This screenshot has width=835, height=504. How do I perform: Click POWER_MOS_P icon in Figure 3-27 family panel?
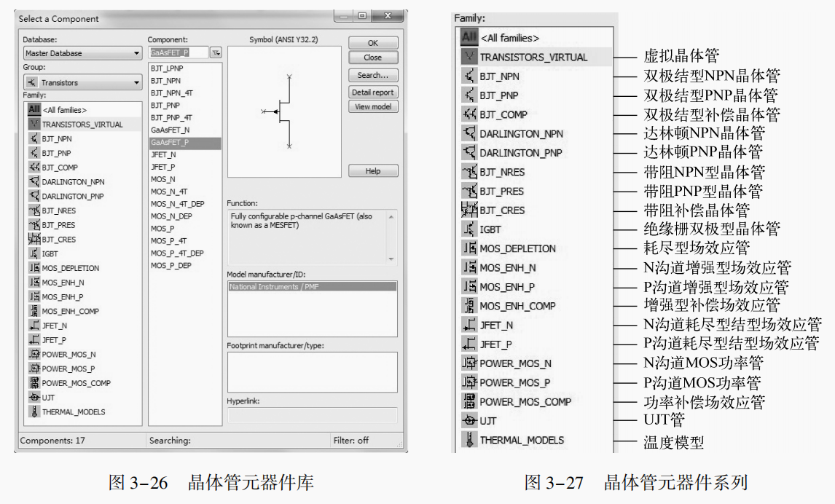pyautogui.click(x=469, y=382)
